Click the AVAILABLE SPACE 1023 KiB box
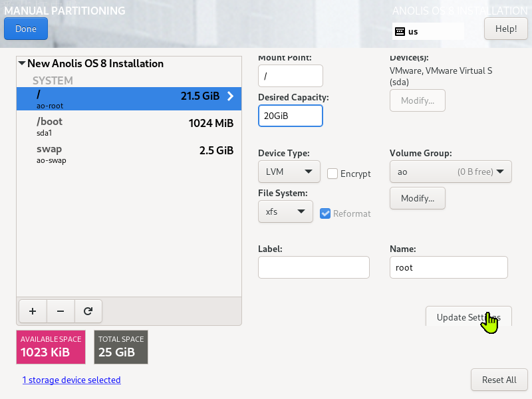 point(51,347)
